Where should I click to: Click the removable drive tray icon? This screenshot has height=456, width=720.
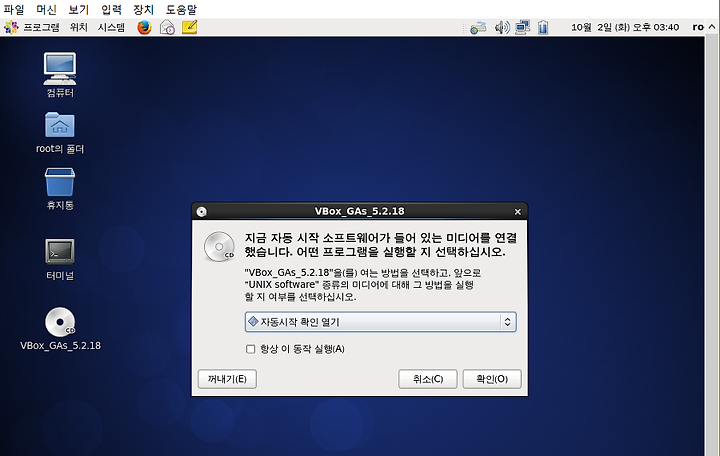(478, 28)
